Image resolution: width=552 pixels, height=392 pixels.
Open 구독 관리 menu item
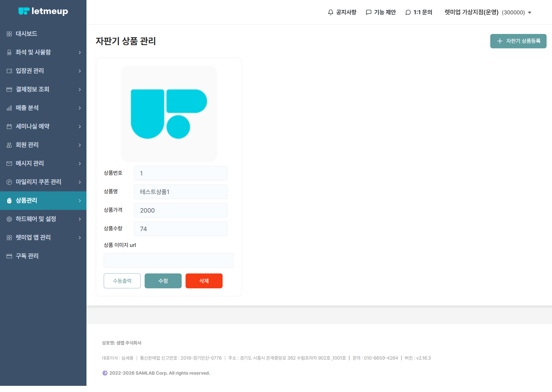pyautogui.click(x=43, y=256)
